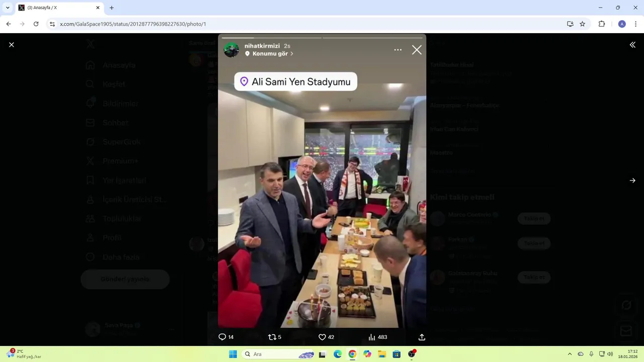Click the taskbar Ara search box
Image resolution: width=644 pixels, height=362 pixels.
[279, 354]
